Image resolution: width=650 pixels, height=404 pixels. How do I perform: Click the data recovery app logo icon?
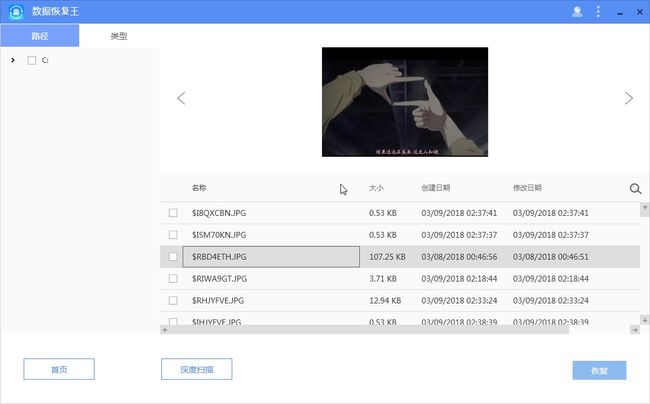pos(16,11)
